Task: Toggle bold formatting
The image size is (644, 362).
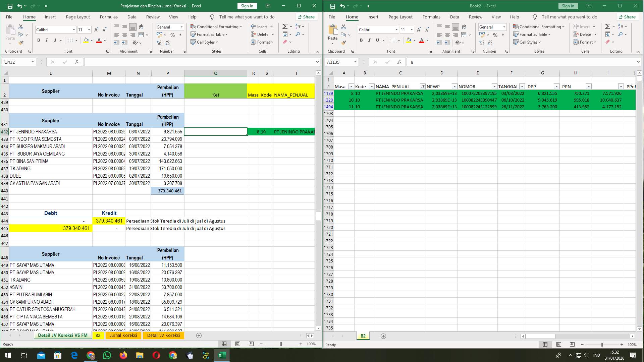Action: [38, 40]
